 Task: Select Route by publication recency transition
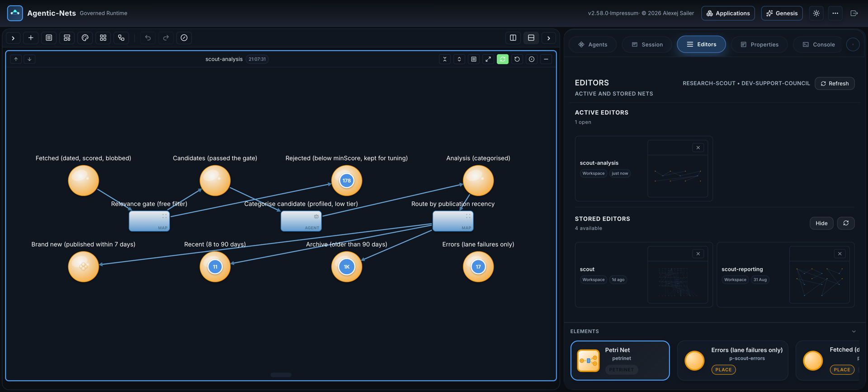(x=453, y=221)
